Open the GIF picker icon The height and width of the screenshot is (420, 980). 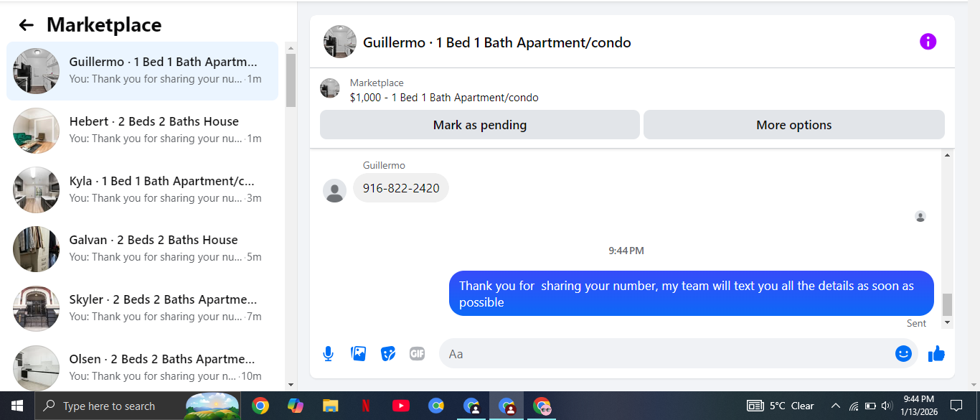[417, 353]
